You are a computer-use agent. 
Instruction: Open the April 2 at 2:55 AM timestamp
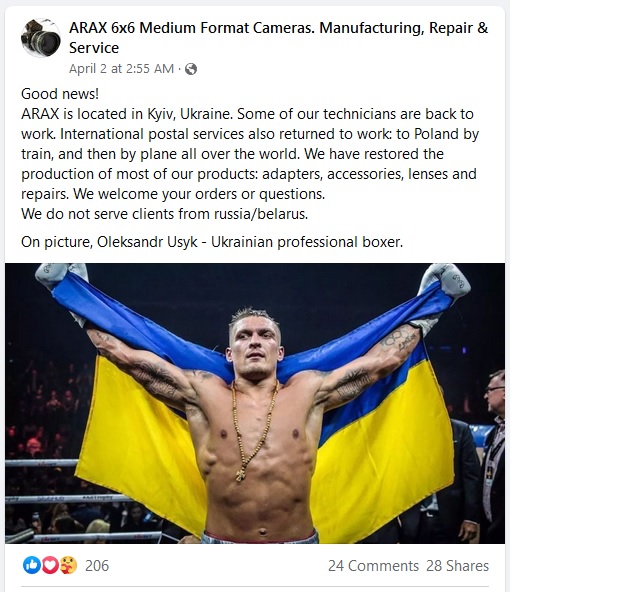click(x=122, y=69)
